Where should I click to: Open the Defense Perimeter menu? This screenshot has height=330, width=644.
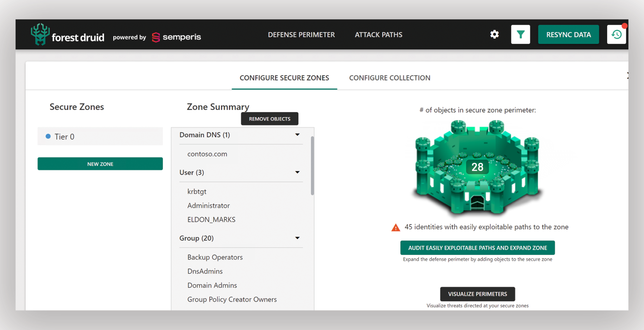tap(301, 35)
